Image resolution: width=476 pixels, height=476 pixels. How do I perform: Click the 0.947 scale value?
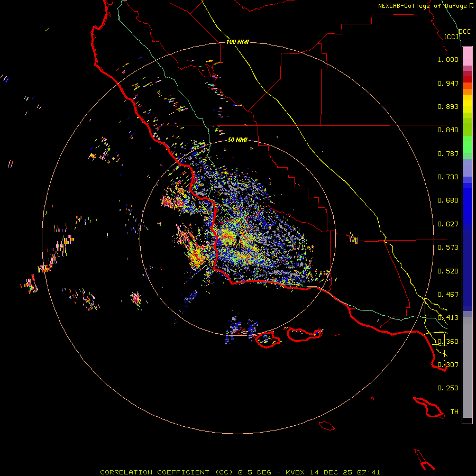(448, 83)
